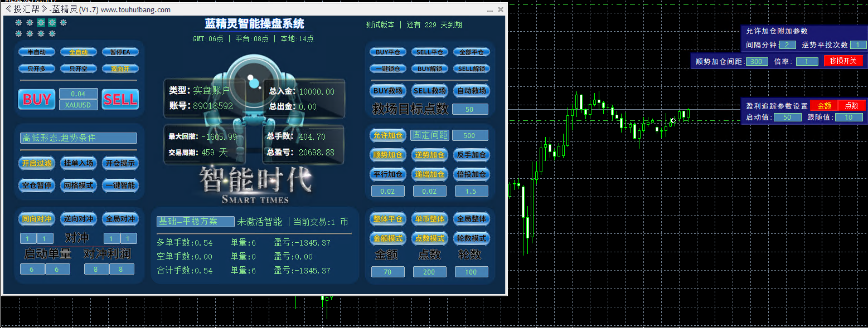Toggle 全自动 fully automatic mode
The width and height of the screenshot is (868, 328).
point(79,51)
